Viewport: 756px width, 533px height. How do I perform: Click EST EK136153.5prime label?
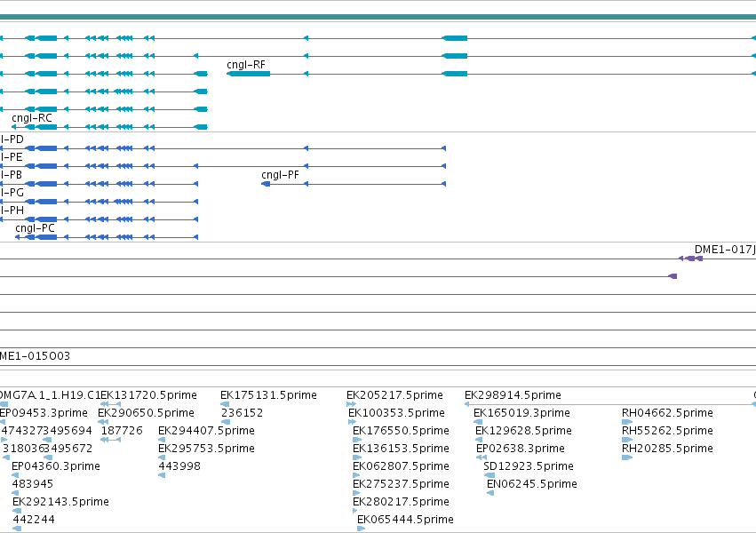[x=402, y=449]
